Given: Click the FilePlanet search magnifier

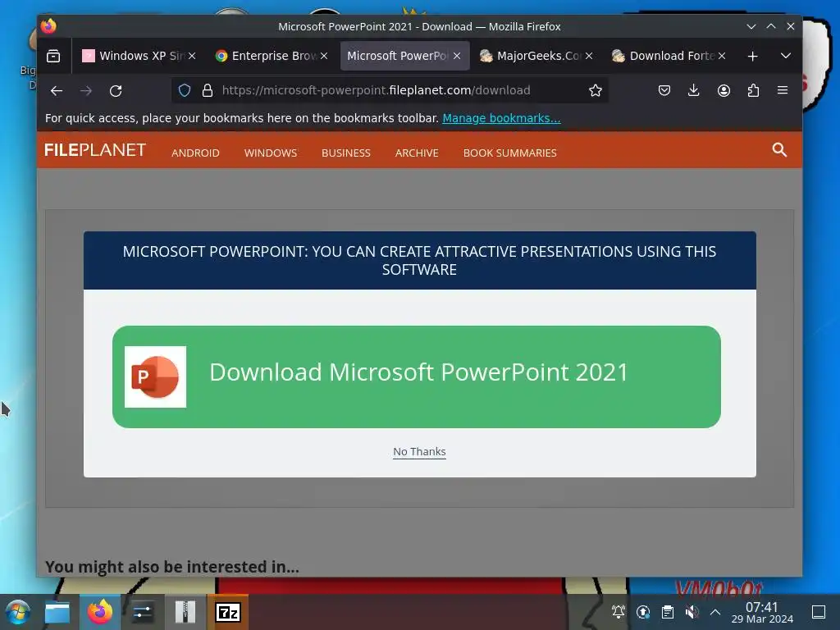Looking at the screenshot, I should tap(779, 149).
